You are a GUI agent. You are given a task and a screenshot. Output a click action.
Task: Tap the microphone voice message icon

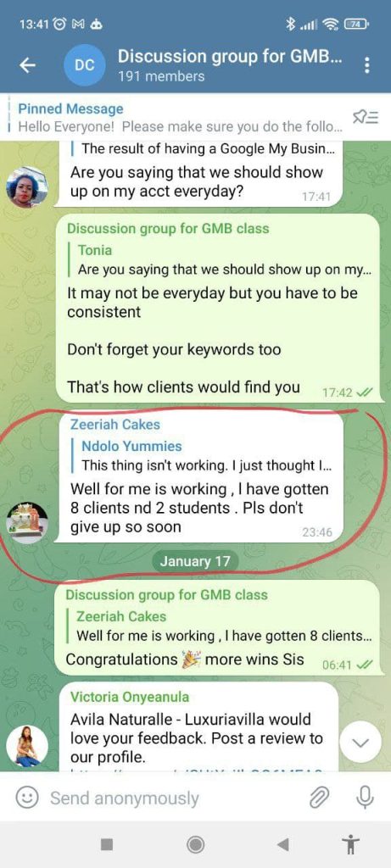point(363,798)
